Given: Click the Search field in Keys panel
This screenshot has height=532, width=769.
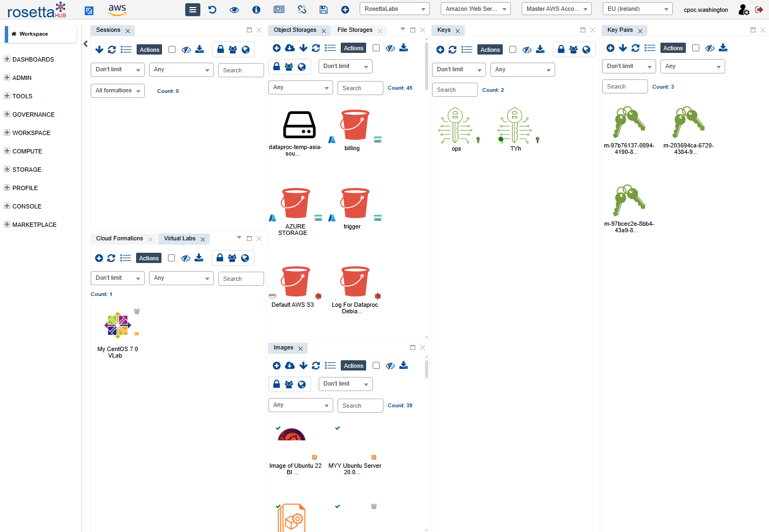Looking at the screenshot, I should 454,90.
